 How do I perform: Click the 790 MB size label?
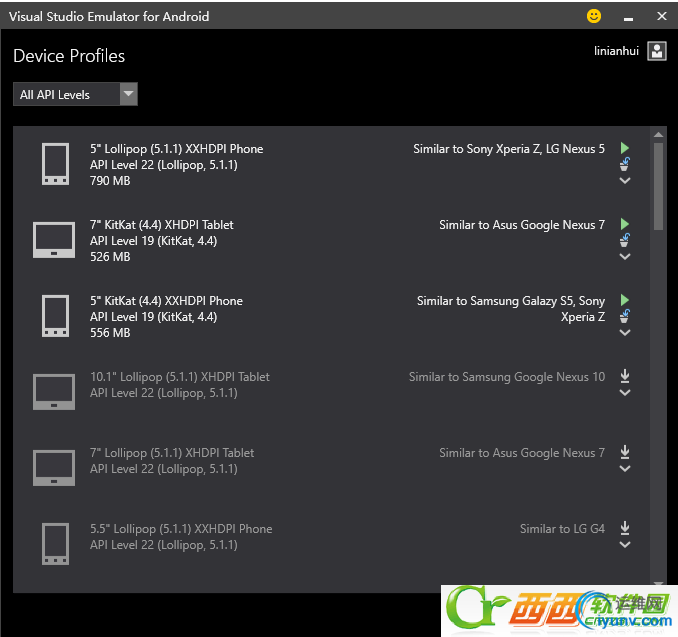point(110,181)
